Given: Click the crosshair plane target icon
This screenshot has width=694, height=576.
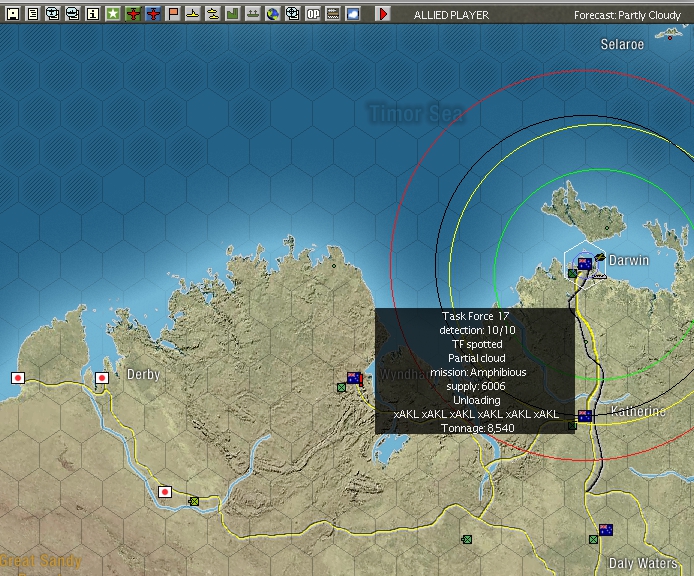Looking at the screenshot, I should tap(293, 14).
